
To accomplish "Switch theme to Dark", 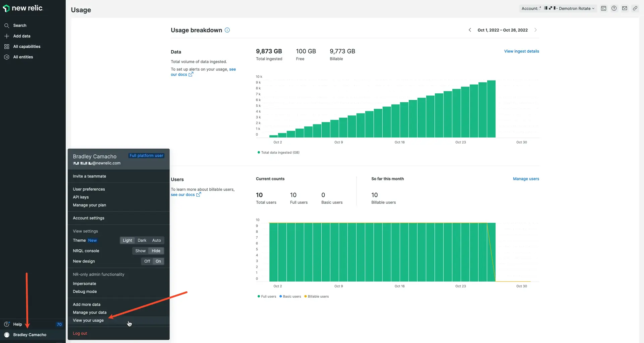I will pyautogui.click(x=142, y=240).
